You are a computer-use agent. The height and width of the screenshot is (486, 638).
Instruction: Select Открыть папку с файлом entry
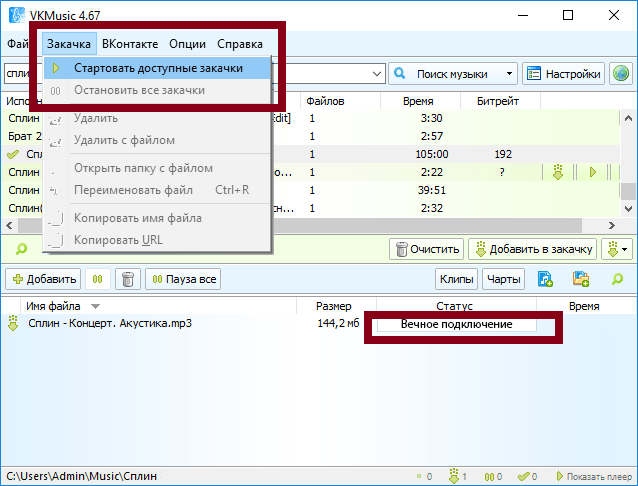click(x=157, y=168)
